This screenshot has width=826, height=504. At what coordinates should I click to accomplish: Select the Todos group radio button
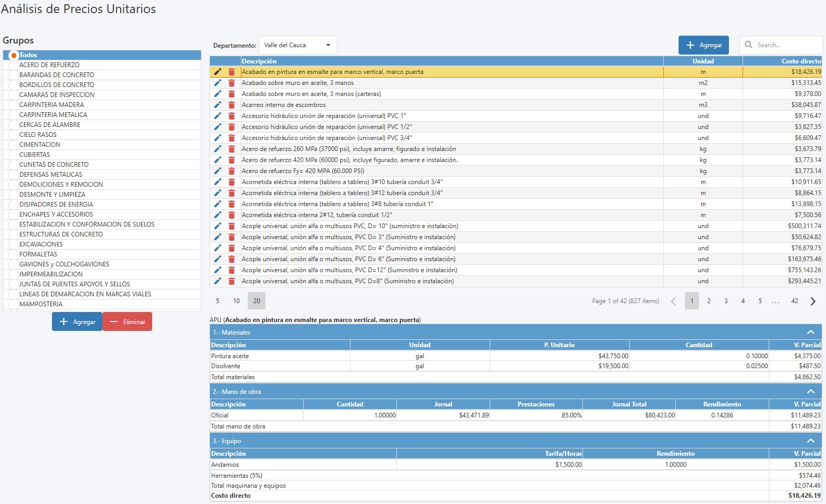point(14,55)
